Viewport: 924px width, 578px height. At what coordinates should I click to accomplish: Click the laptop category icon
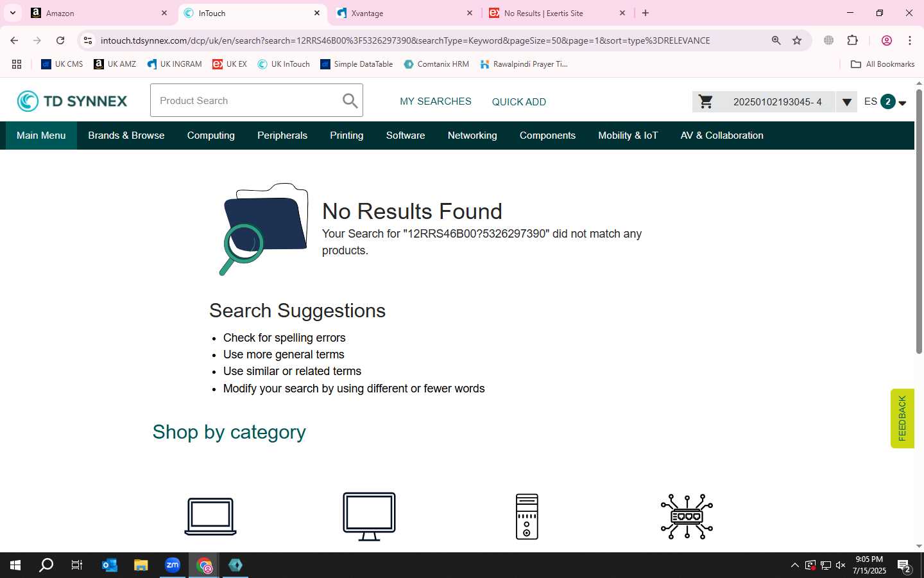[210, 516]
